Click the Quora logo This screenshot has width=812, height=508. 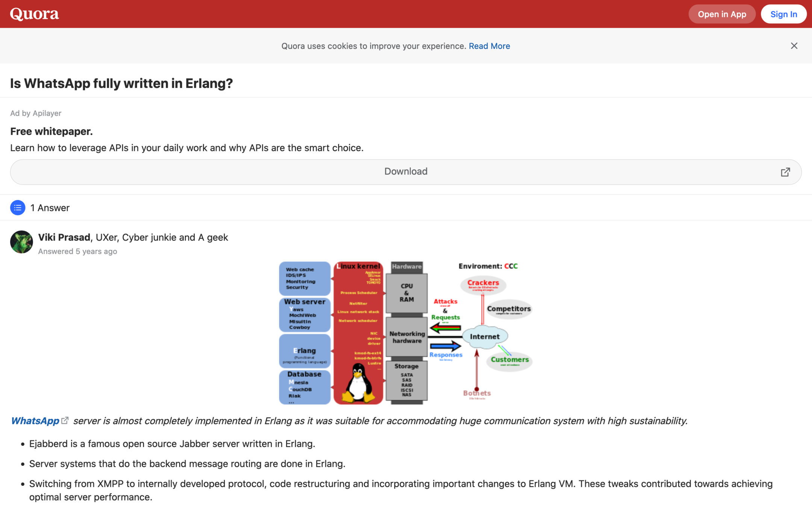click(34, 14)
